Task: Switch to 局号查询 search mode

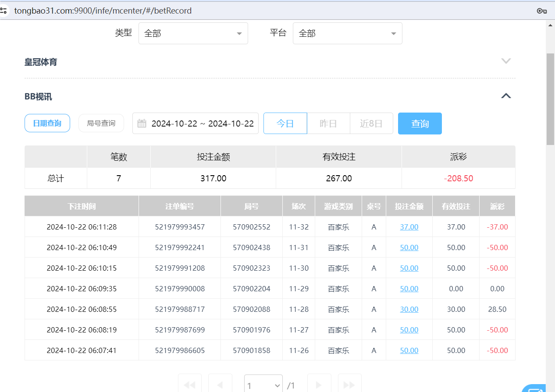Action: click(x=101, y=124)
